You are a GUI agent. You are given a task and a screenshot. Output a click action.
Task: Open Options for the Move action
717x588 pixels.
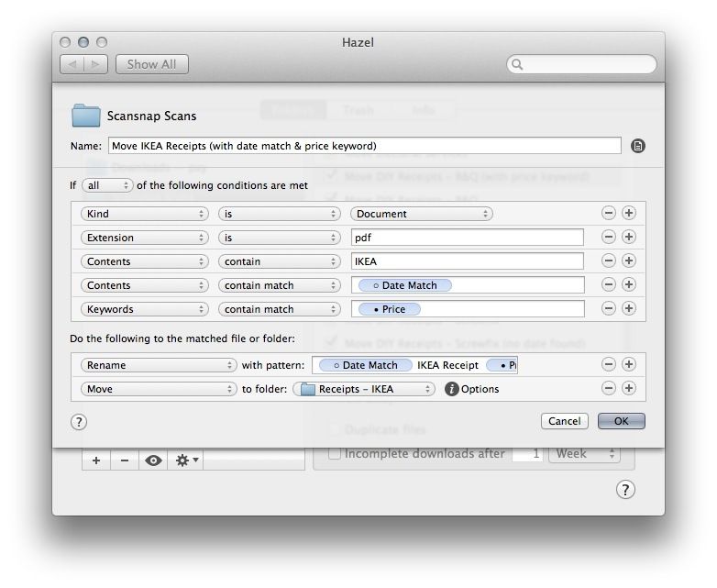480,389
